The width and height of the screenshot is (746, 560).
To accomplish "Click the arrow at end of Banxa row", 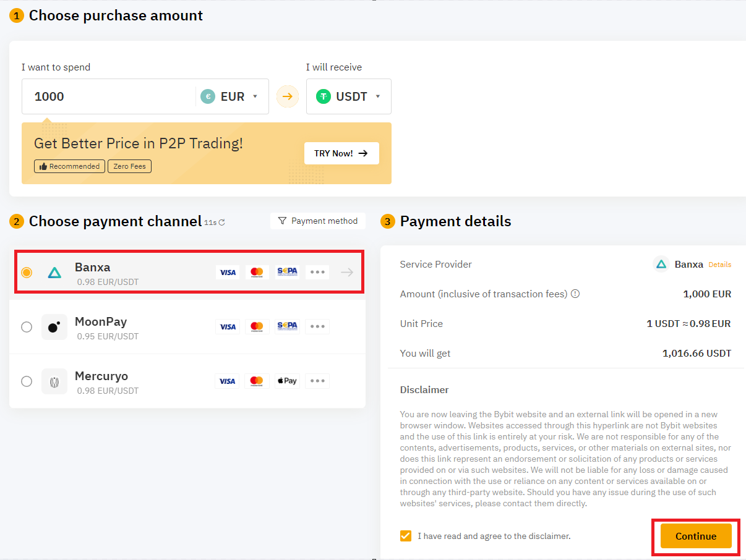I will [347, 272].
